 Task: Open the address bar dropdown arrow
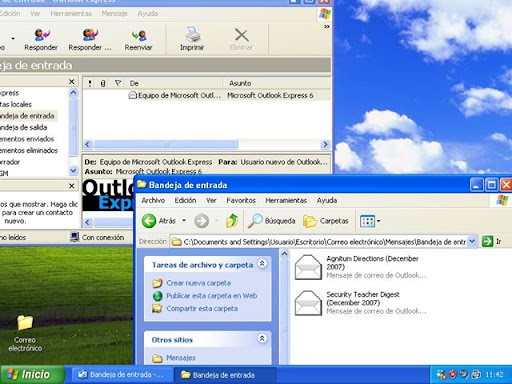[x=472, y=241]
